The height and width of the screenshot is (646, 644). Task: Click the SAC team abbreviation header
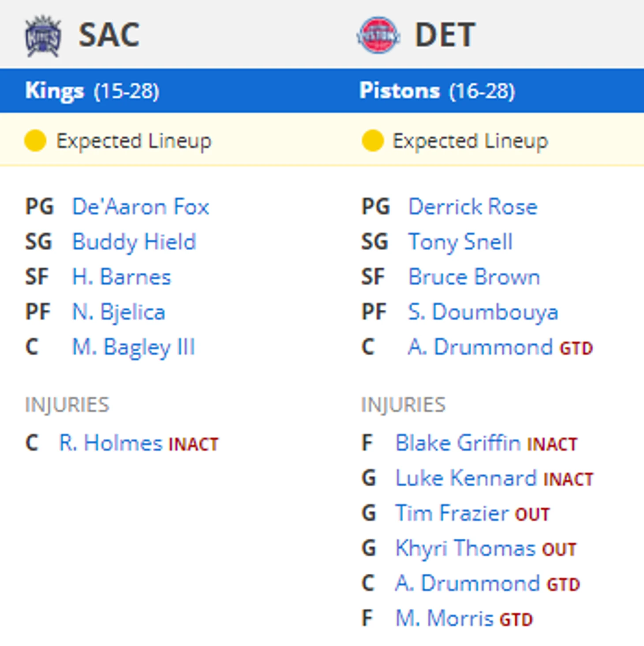coord(109,35)
